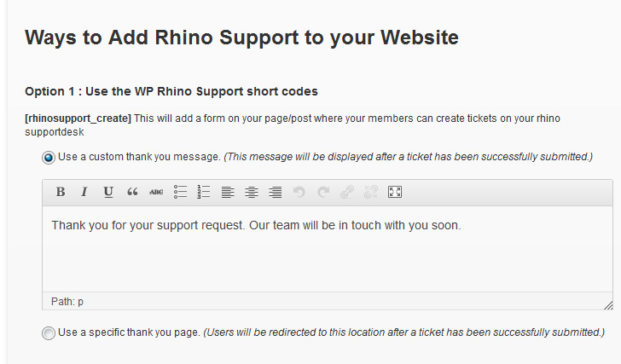The height and width of the screenshot is (364, 621).
Task: Apply strikethrough using the ABC icon
Action: click(x=156, y=192)
